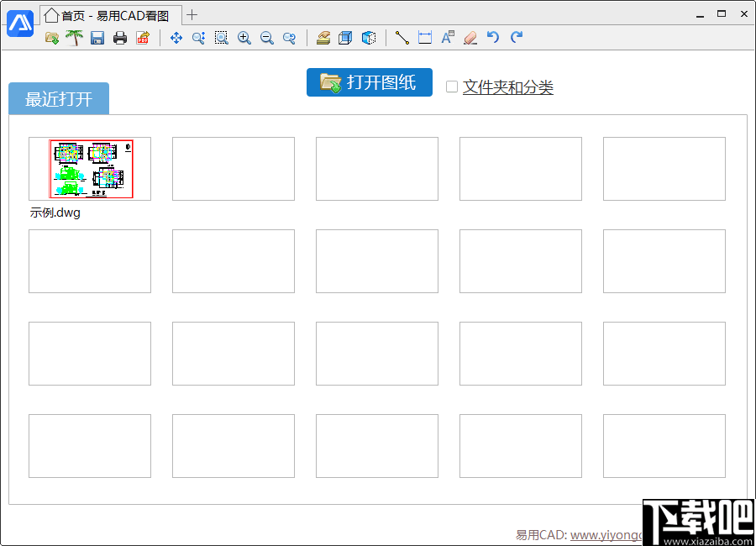This screenshot has width=756, height=546.
Task: Switch to the 最近打开 tab
Action: click(58, 98)
